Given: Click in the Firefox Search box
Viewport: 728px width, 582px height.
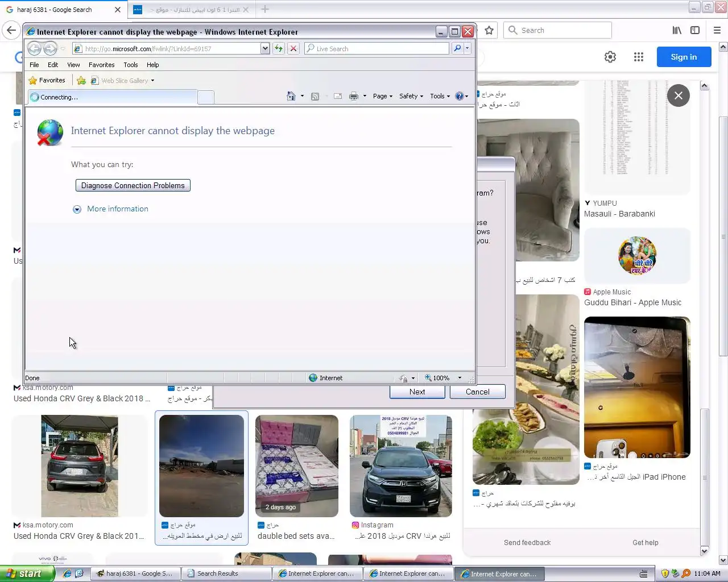Looking at the screenshot, I should (557, 30).
